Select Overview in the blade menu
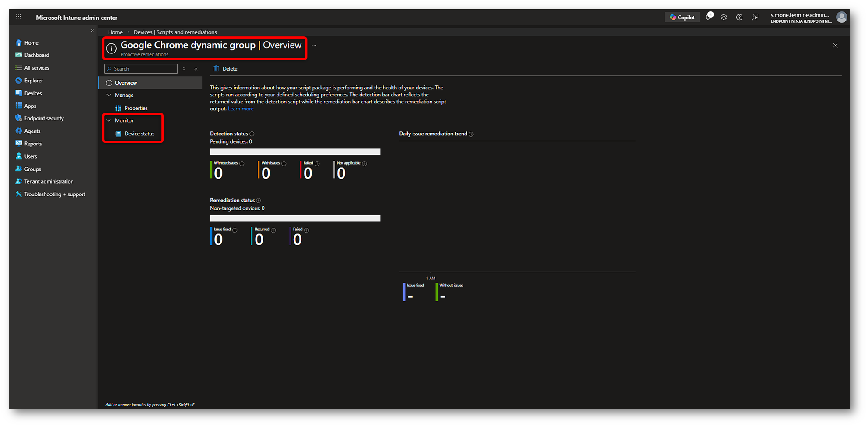This screenshot has height=427, width=868. tap(150, 83)
